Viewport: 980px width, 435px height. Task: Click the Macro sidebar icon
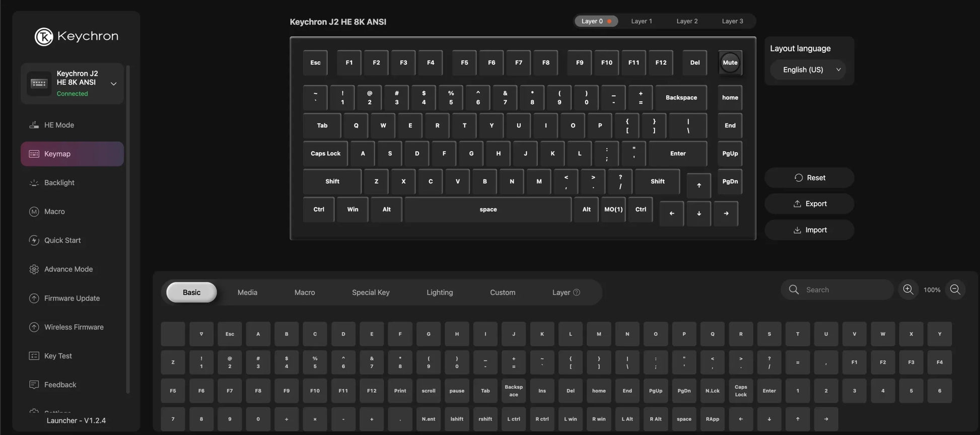coord(34,211)
